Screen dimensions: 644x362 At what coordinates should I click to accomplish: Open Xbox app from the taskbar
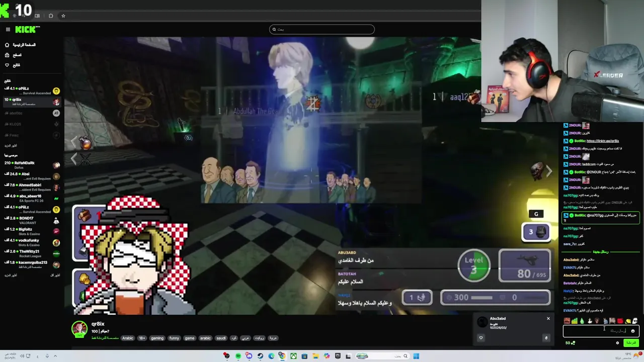pyautogui.click(x=293, y=356)
